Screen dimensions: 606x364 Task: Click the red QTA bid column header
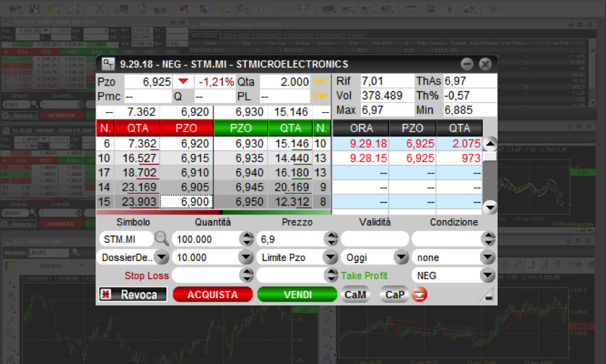(x=137, y=128)
